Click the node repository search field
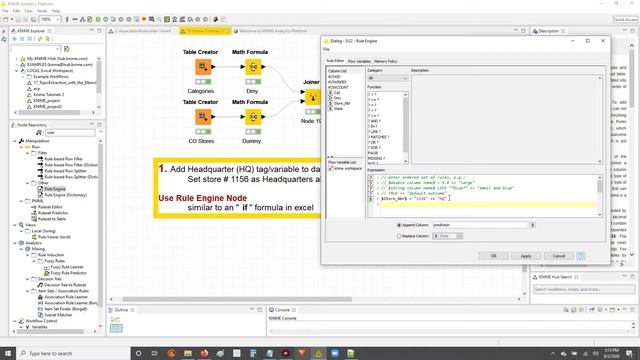The height and width of the screenshot is (360, 640). (x=70, y=133)
